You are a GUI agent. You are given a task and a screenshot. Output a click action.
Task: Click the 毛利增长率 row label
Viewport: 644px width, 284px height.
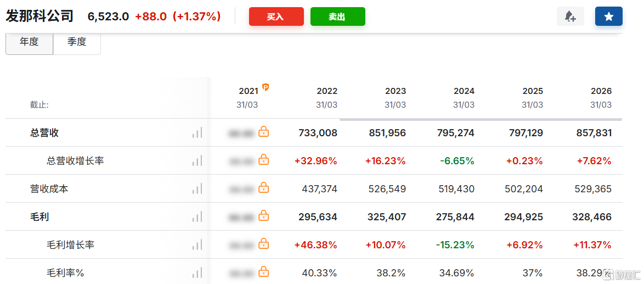[71, 244]
